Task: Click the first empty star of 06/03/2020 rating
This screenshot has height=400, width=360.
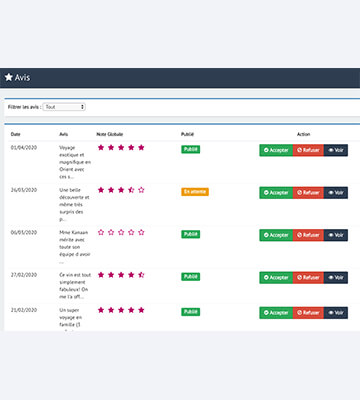Action: 101,232
